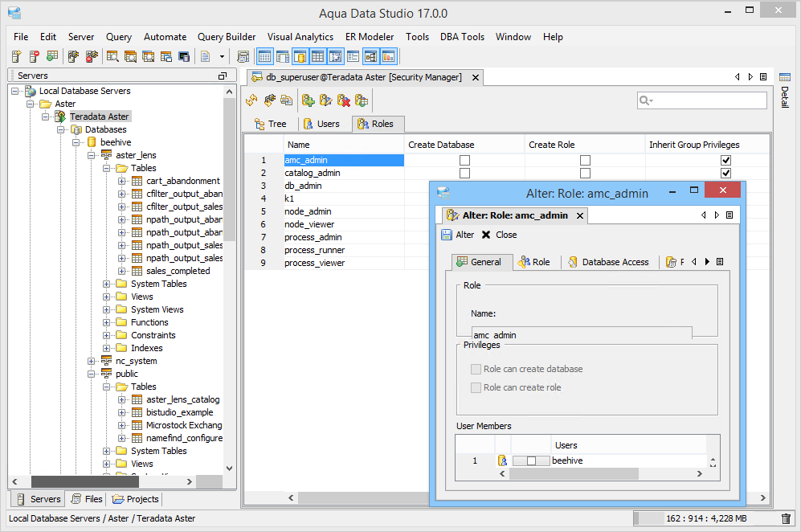
Task: Collapse the Teradata Aster tree node
Action: click(46, 117)
